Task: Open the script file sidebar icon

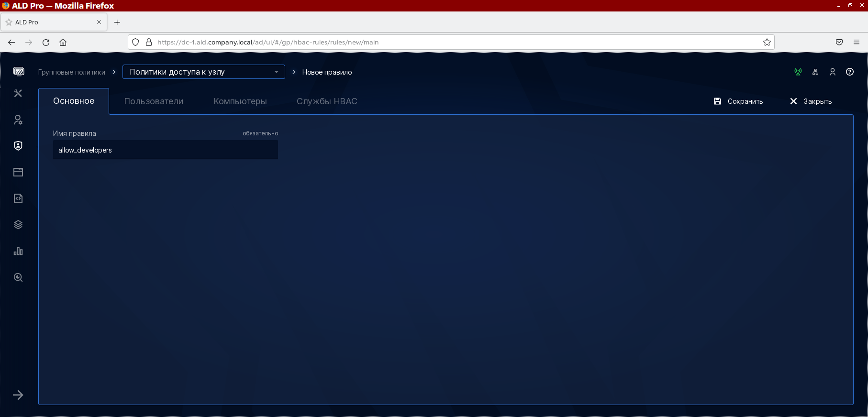Action: point(18,198)
